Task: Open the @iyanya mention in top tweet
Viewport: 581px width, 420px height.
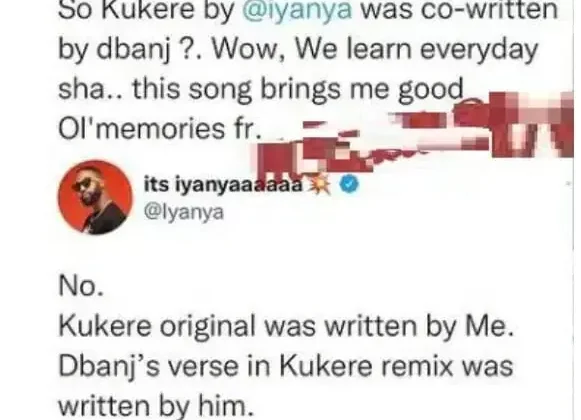Action: click(297, 11)
